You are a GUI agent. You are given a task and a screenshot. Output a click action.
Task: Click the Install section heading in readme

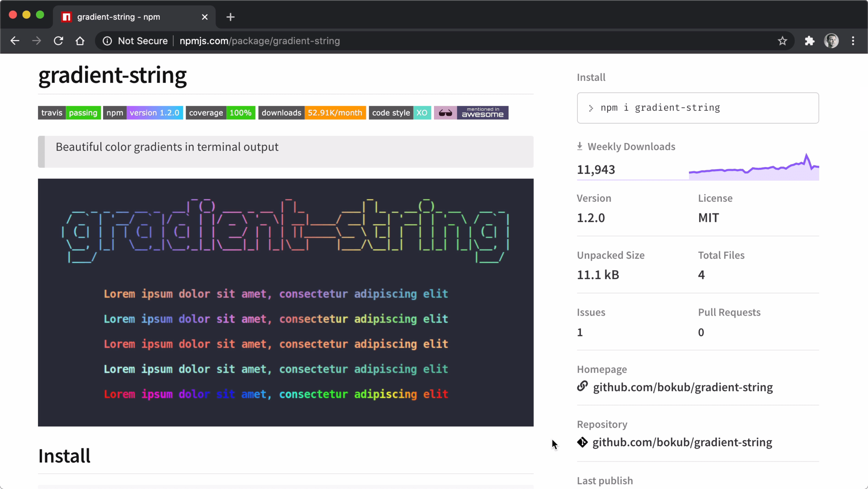point(64,456)
